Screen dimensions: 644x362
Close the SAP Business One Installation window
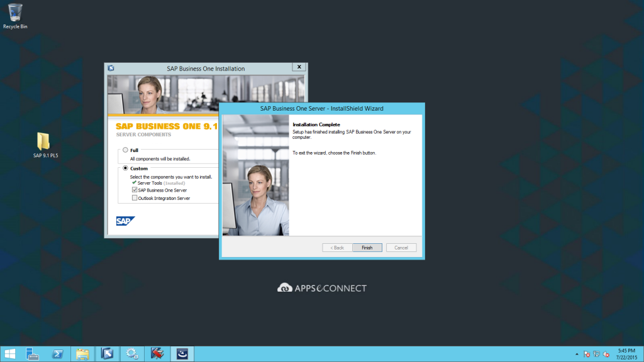click(x=299, y=67)
